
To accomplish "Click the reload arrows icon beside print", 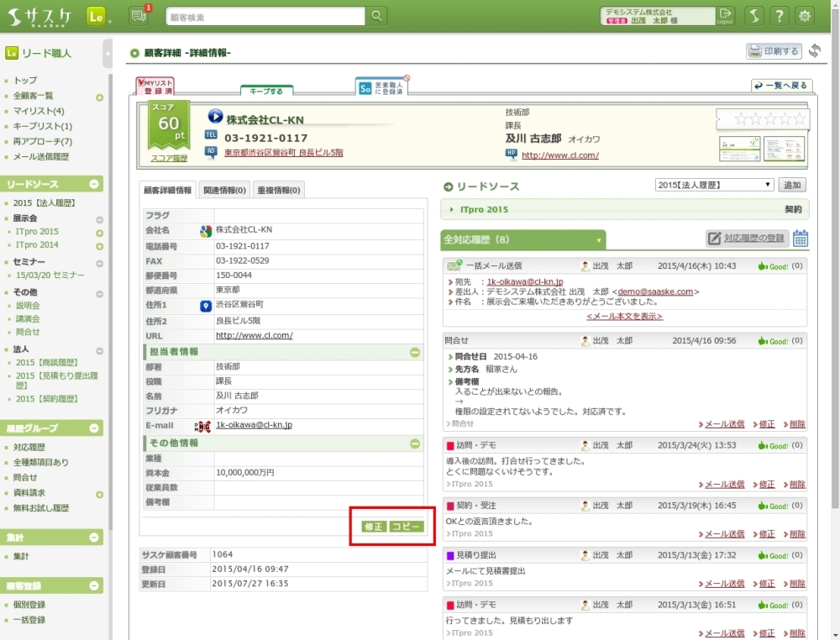I will (x=814, y=51).
